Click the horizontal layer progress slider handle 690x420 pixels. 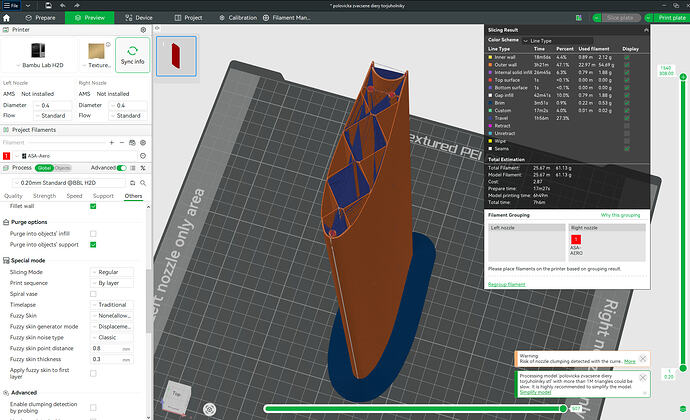[x=563, y=409]
